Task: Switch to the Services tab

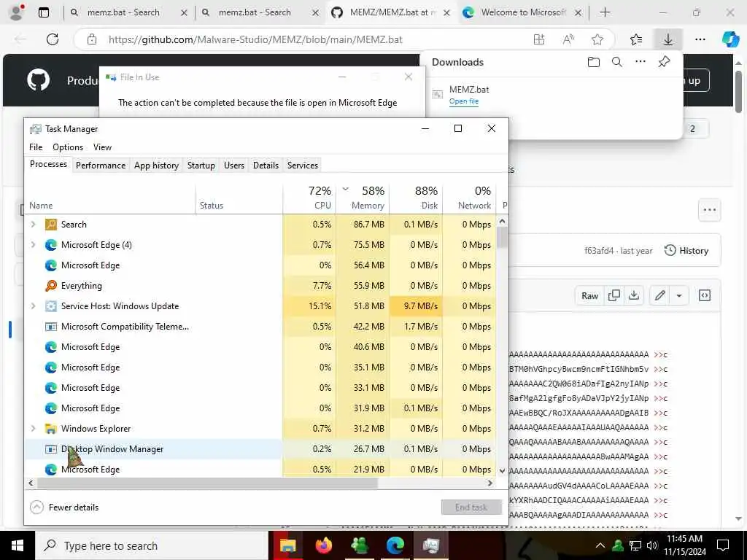Action: pyautogui.click(x=303, y=166)
